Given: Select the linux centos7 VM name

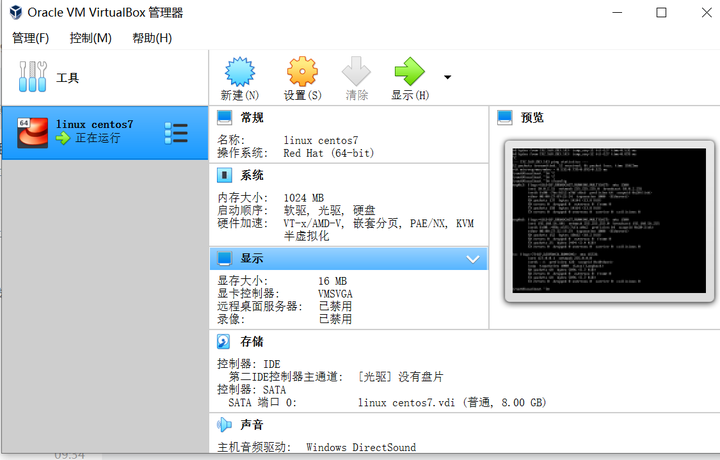Looking at the screenshot, I should (x=95, y=124).
